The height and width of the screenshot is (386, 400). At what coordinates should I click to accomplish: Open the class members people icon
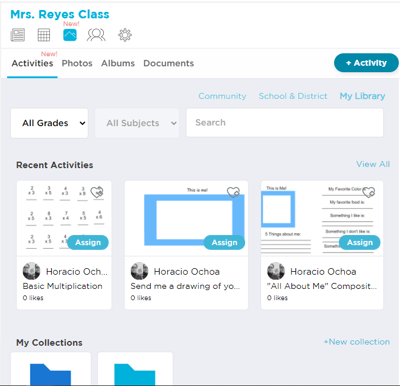coord(96,35)
